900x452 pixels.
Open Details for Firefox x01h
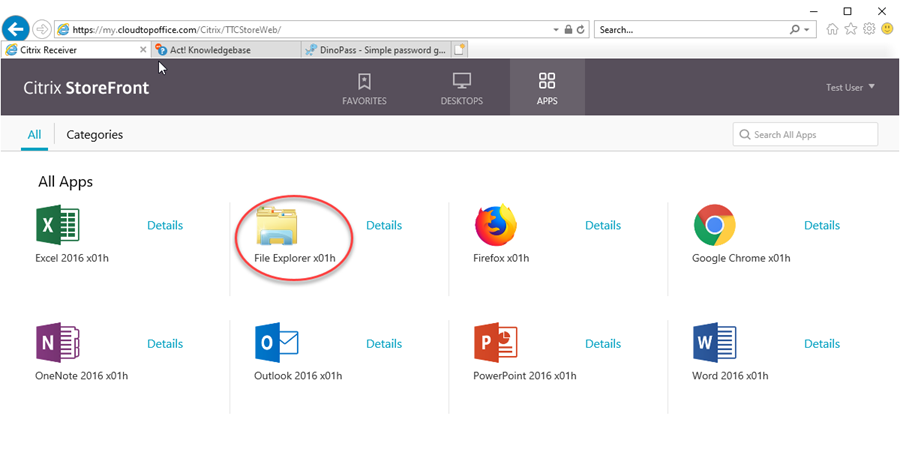click(x=603, y=225)
